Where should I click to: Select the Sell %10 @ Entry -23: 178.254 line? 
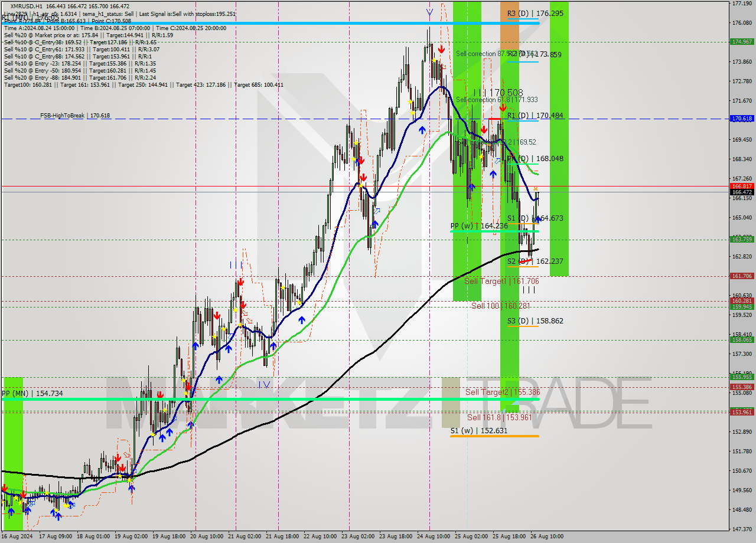(80, 64)
